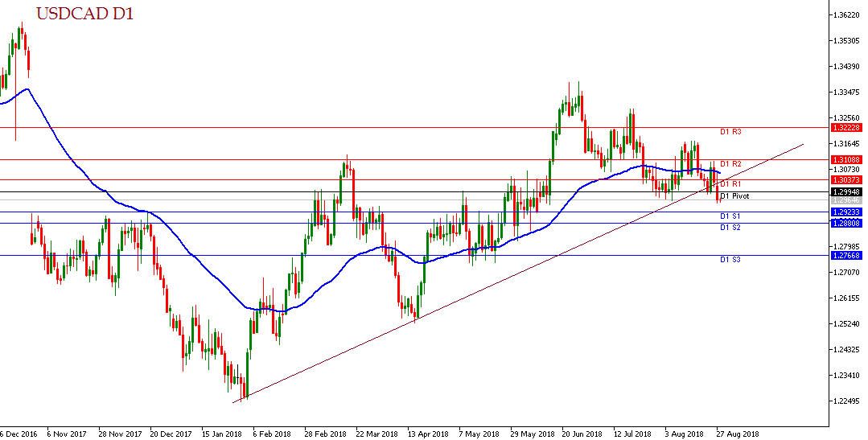Select the D1 R2 resistance label
The image size is (868, 440).
(730, 164)
